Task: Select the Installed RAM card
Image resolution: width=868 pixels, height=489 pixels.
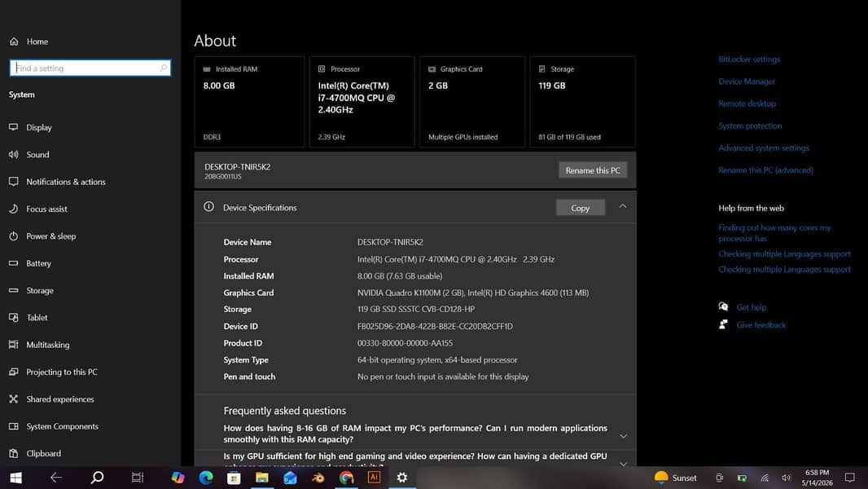Action: pos(249,102)
